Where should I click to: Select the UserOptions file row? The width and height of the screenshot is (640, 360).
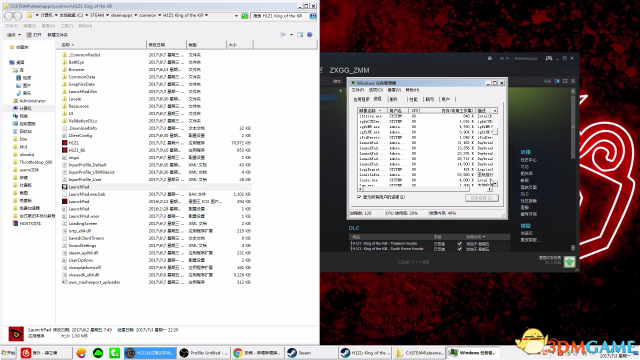(x=157, y=260)
